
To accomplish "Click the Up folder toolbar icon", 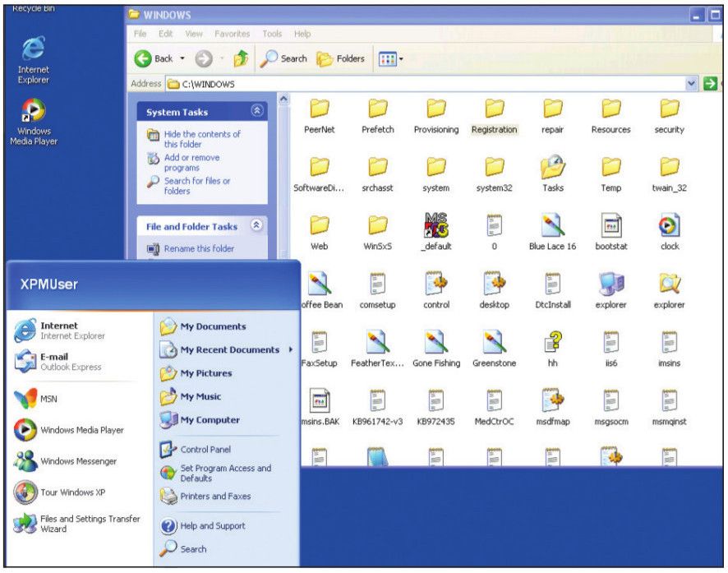I will (x=241, y=59).
